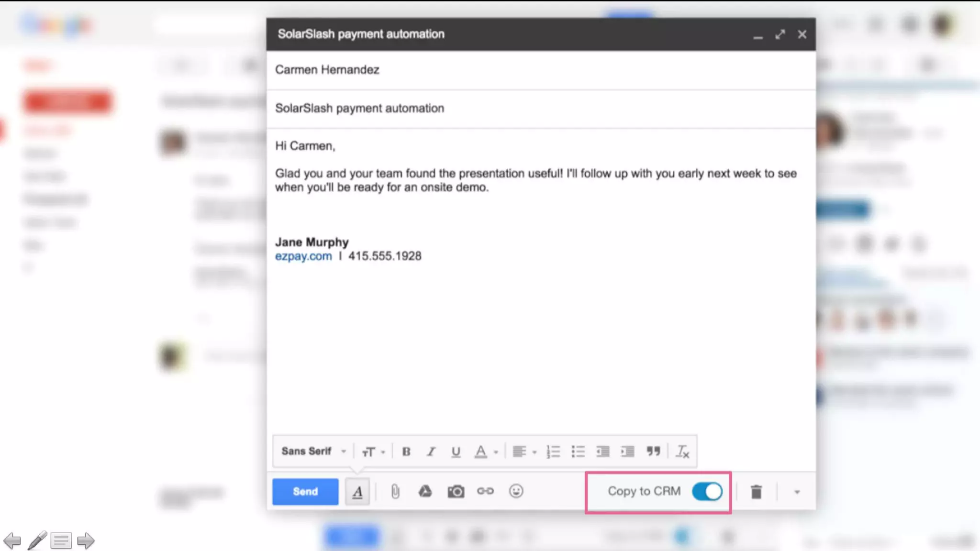Open the text size dropdown
This screenshot has height=551, width=980.
(x=373, y=452)
